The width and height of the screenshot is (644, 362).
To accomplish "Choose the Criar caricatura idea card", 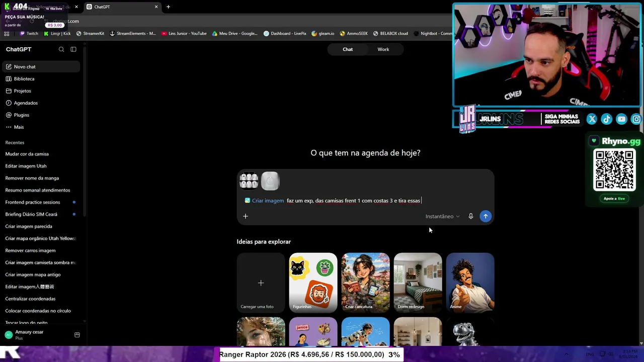I will (365, 283).
